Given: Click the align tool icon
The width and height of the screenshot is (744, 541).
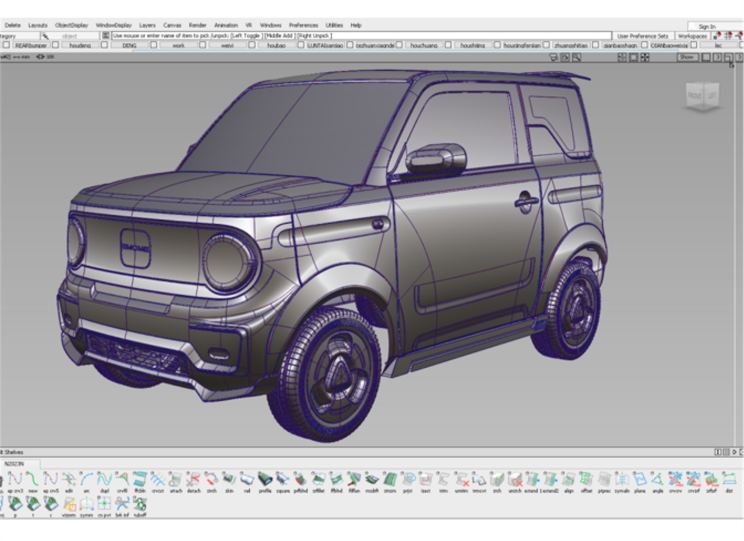Looking at the screenshot, I should 568,481.
